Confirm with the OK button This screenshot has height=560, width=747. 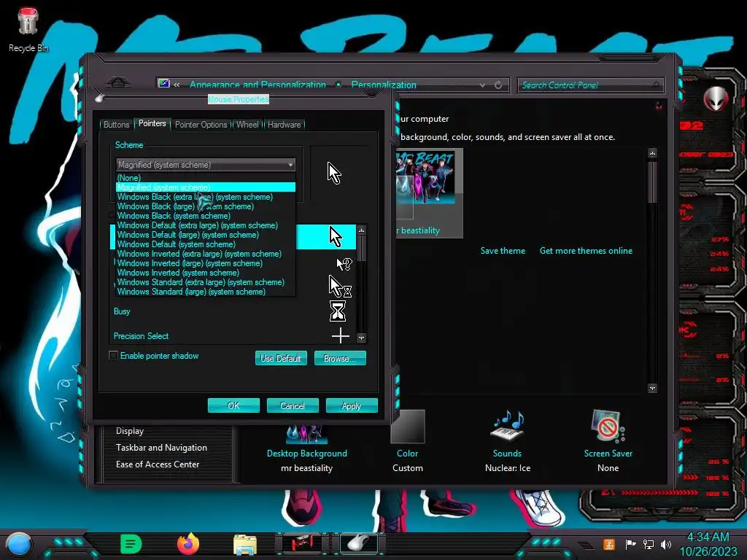coord(233,405)
